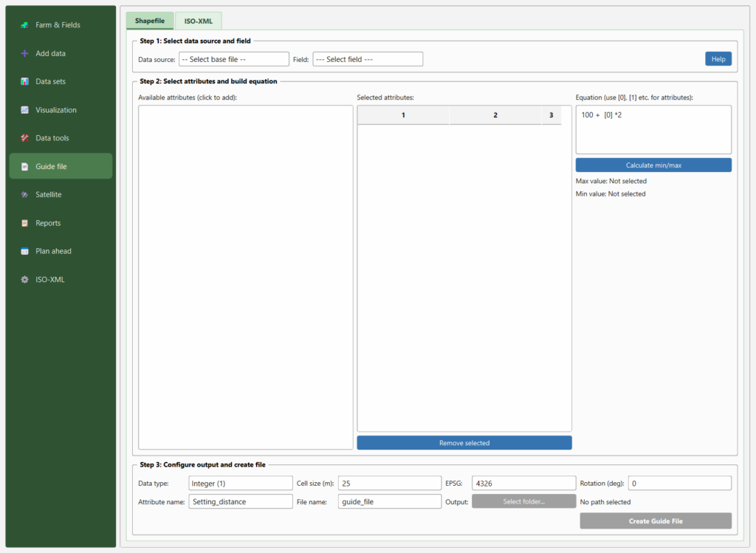Click the Plan ahead calendar icon
Viewport: 756px width, 553px height.
(x=24, y=251)
